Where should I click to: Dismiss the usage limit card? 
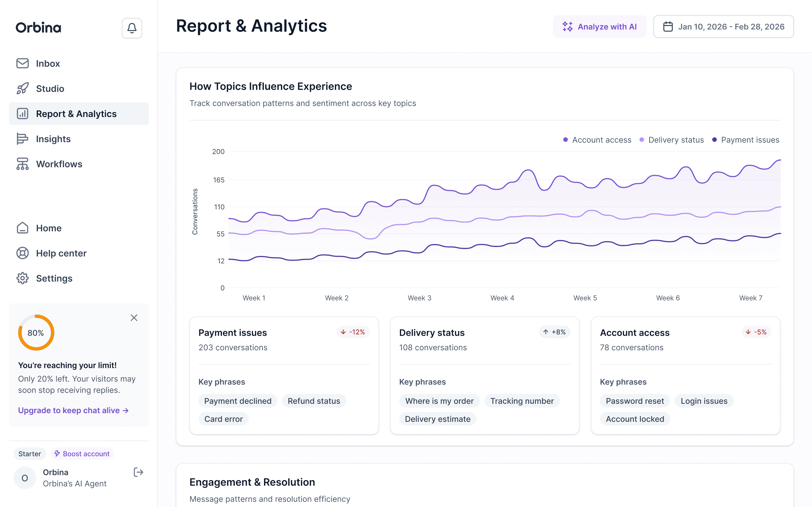point(134,317)
